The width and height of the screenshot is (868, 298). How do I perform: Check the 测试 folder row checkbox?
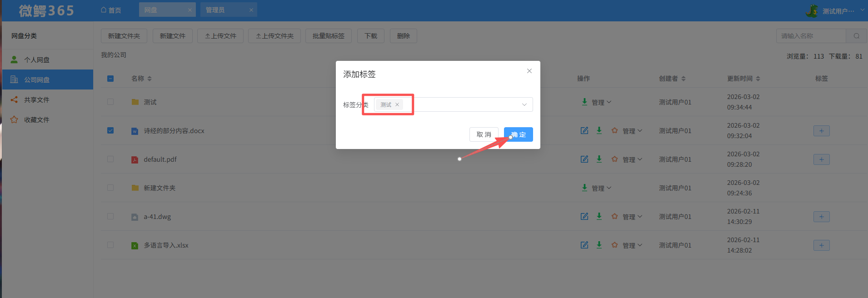click(110, 102)
